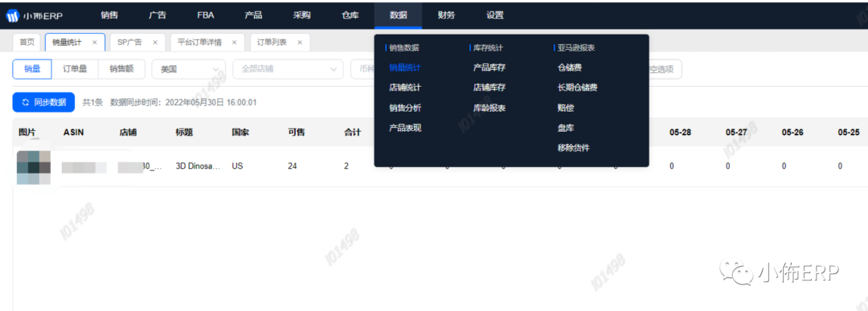Open the 销售 top menu
Viewport: 868px width, 311px height.
tap(109, 15)
